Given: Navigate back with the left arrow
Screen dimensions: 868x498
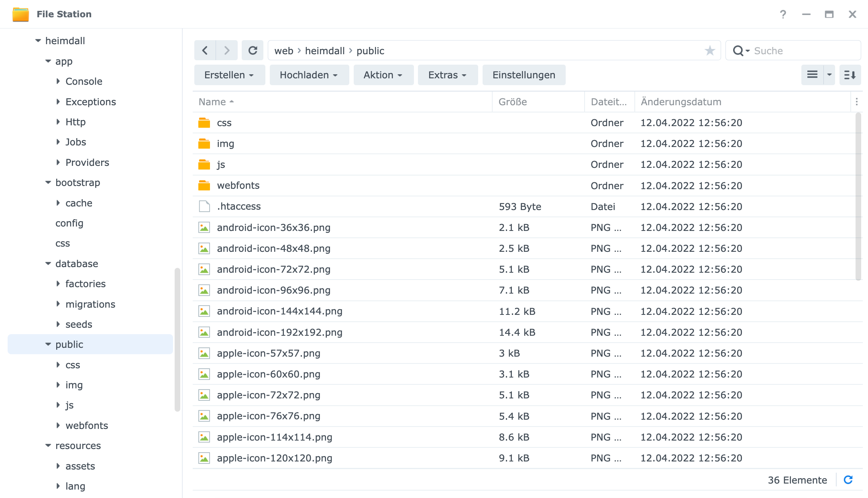Looking at the screenshot, I should (x=205, y=50).
